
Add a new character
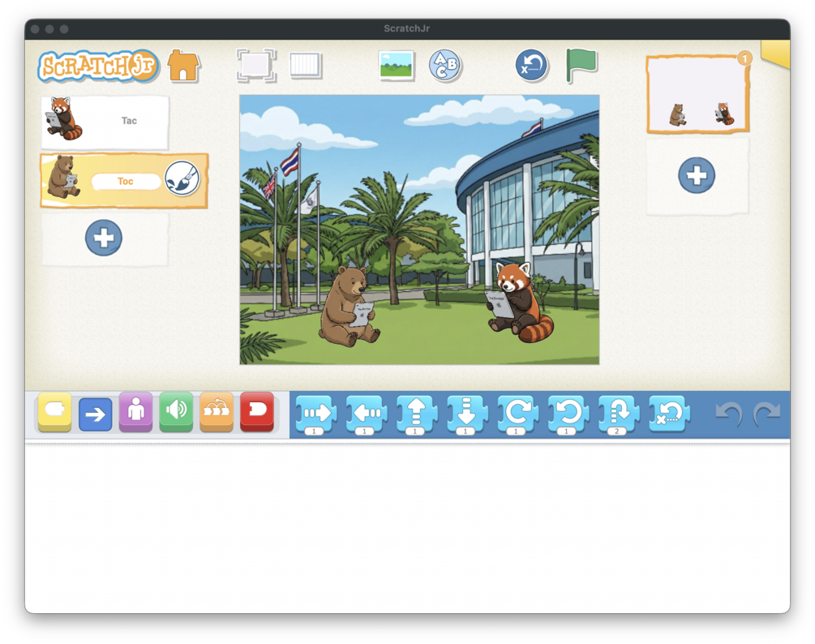click(104, 238)
